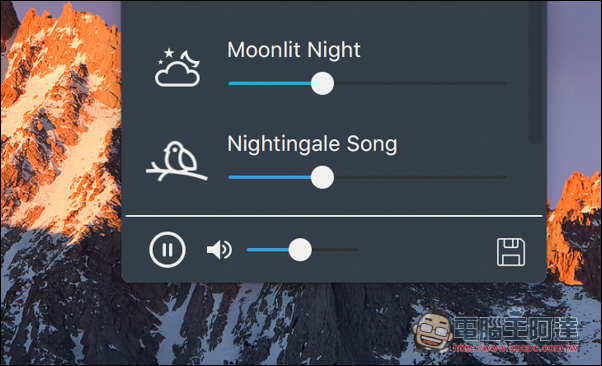Set Nightingale Song volume to maximum on track
The width and height of the screenshot is (602, 366).
pyautogui.click(x=504, y=177)
